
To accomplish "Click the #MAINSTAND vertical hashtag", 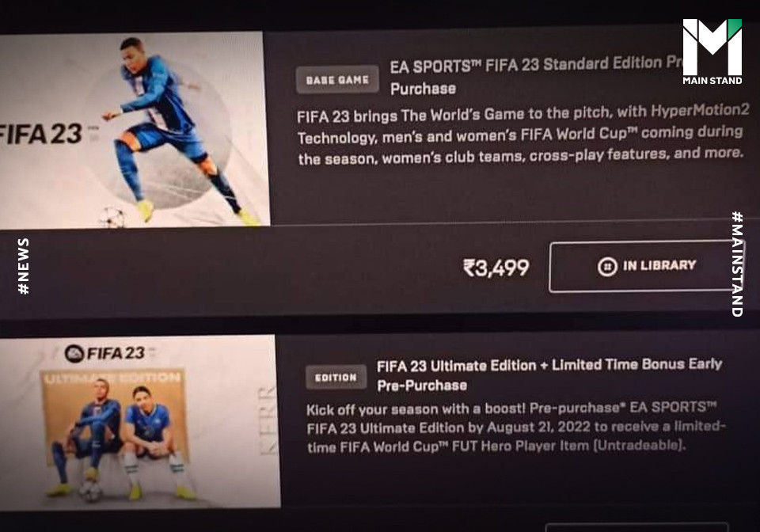I will click(x=737, y=264).
